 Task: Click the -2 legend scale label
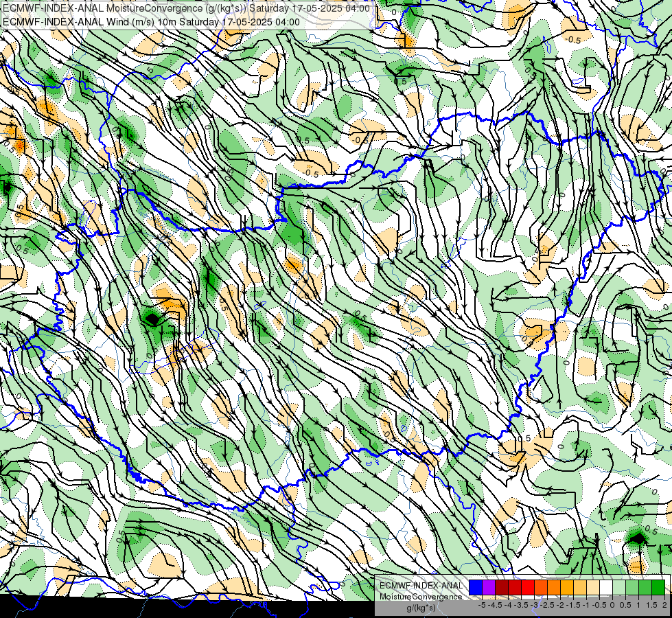click(561, 605)
